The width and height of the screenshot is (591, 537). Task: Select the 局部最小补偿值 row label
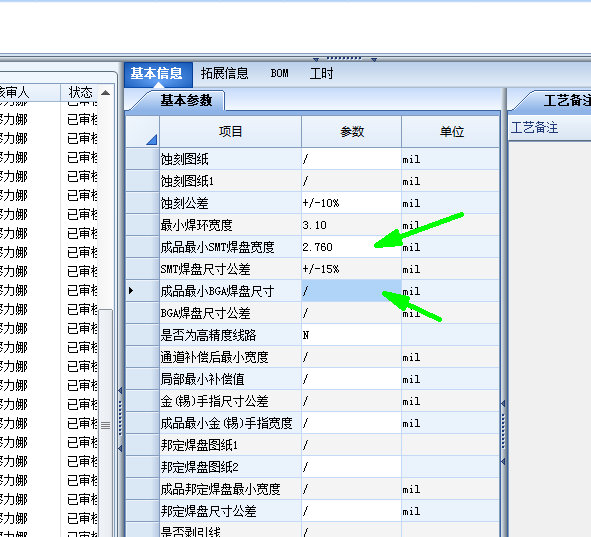[x=202, y=379]
